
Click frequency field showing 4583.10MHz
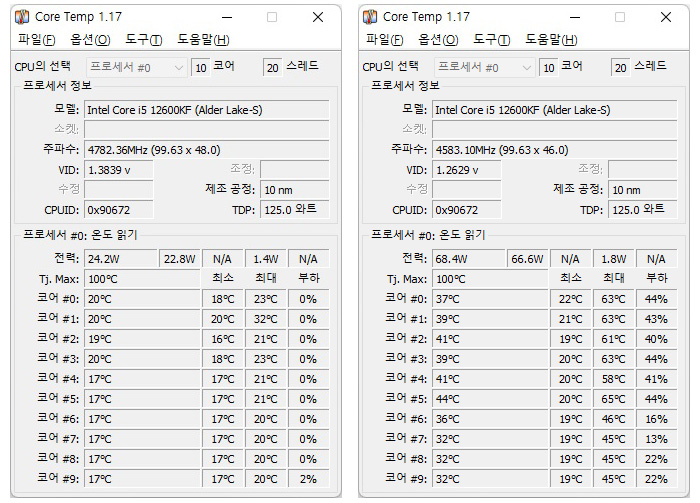pos(555,150)
